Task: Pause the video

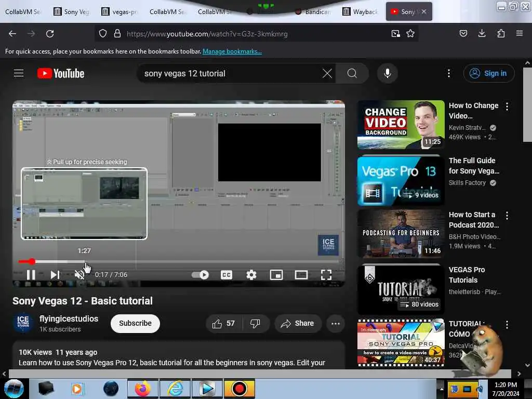Action: click(x=31, y=275)
